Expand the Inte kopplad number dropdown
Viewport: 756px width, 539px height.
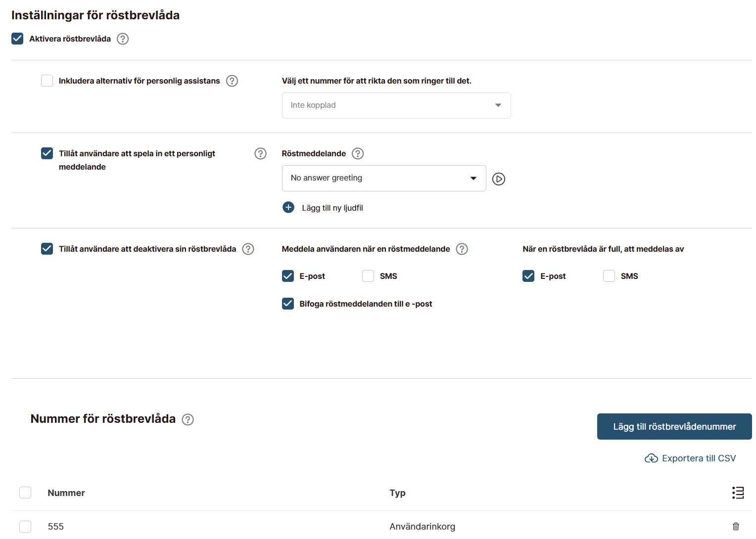[x=396, y=105]
